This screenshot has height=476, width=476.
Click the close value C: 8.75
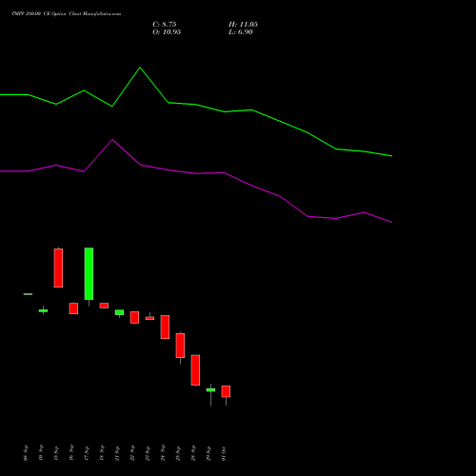pos(165,25)
